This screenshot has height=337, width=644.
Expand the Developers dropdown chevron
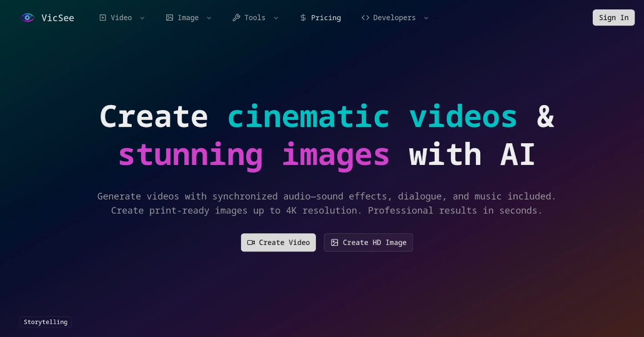[426, 18]
